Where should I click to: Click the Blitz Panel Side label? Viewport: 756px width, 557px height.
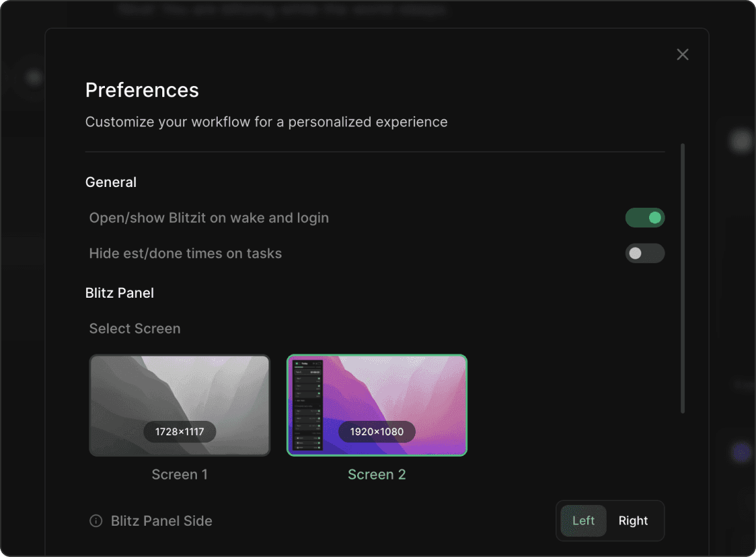tap(162, 521)
